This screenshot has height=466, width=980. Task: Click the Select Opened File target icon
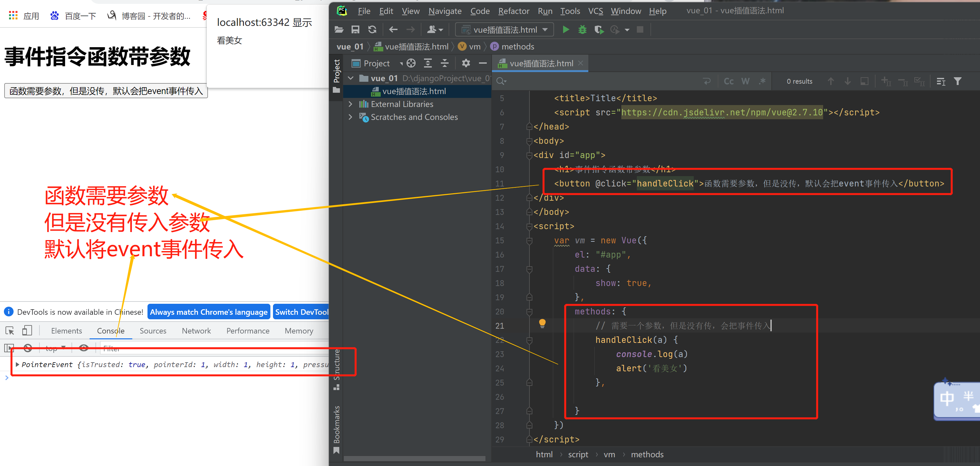411,63
